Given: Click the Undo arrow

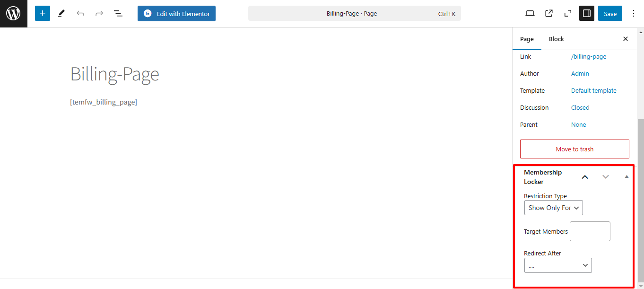Looking at the screenshot, I should pyautogui.click(x=80, y=14).
